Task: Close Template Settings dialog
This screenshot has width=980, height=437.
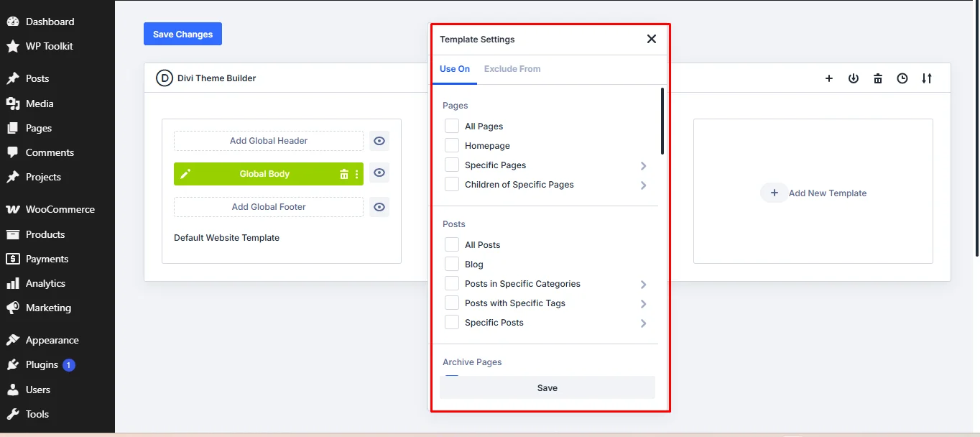Action: pos(652,39)
